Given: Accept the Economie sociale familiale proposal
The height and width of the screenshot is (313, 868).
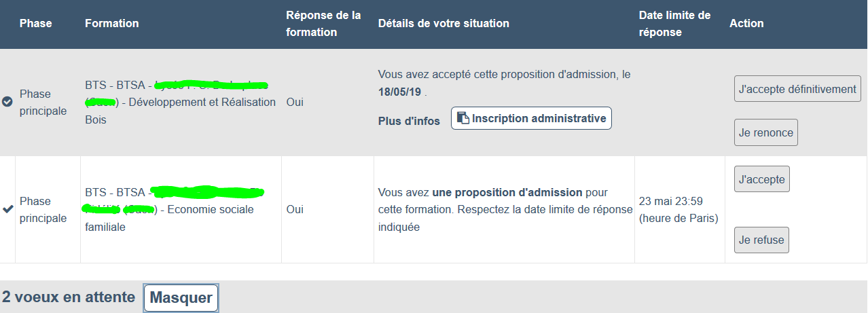Looking at the screenshot, I should click(x=761, y=179).
